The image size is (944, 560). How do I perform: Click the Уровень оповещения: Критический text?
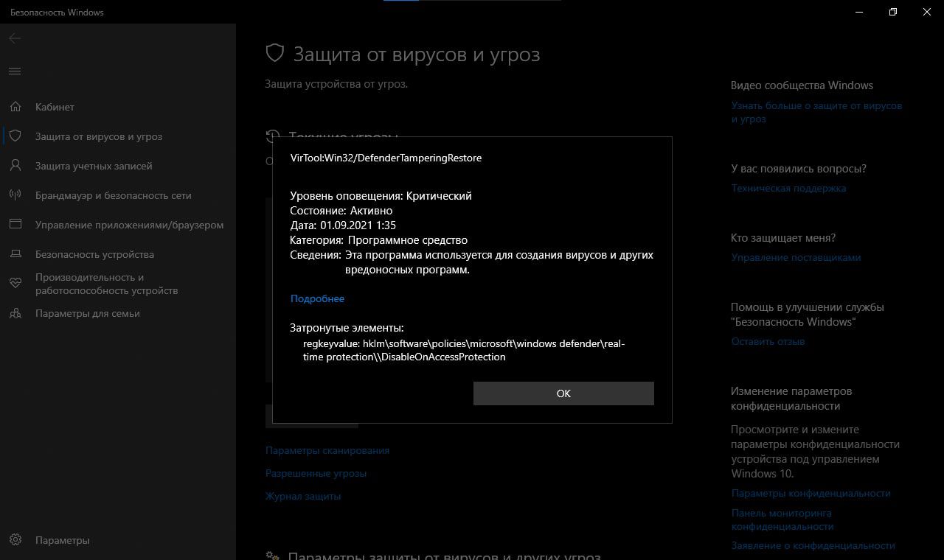click(381, 196)
